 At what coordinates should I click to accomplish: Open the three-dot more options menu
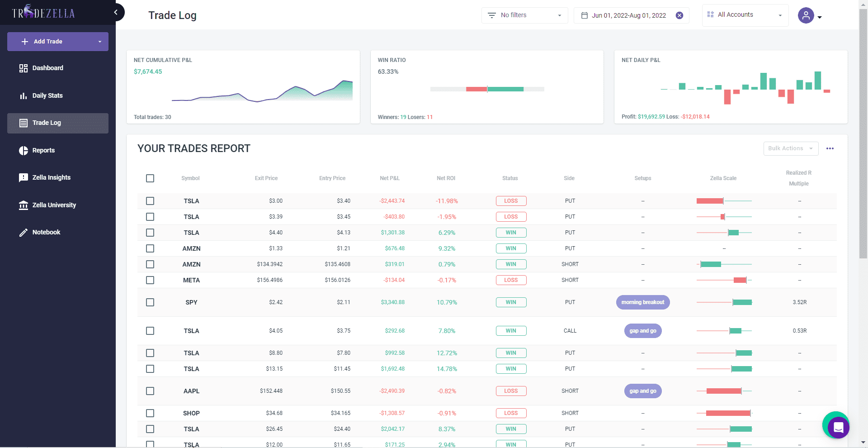pyautogui.click(x=830, y=148)
